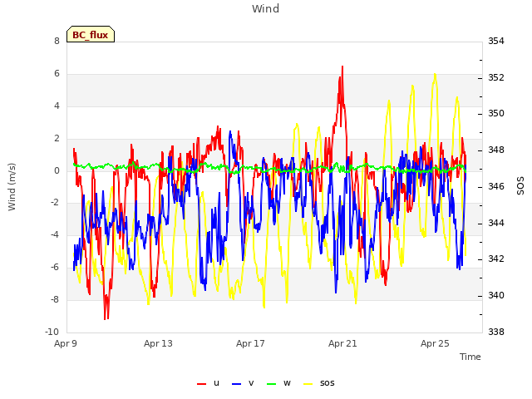Click the 0 left axis value
This screenshot has height=399, width=532.
(x=57, y=170)
